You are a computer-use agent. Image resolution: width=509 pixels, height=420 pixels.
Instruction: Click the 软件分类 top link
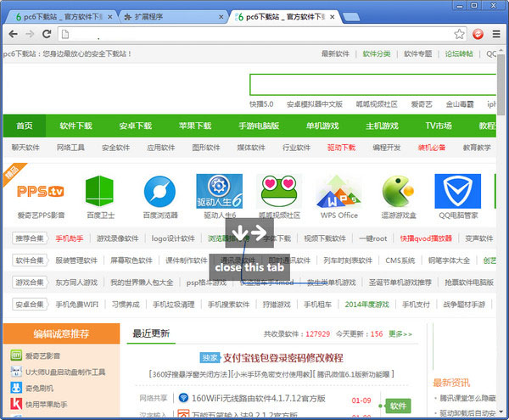[x=377, y=54]
